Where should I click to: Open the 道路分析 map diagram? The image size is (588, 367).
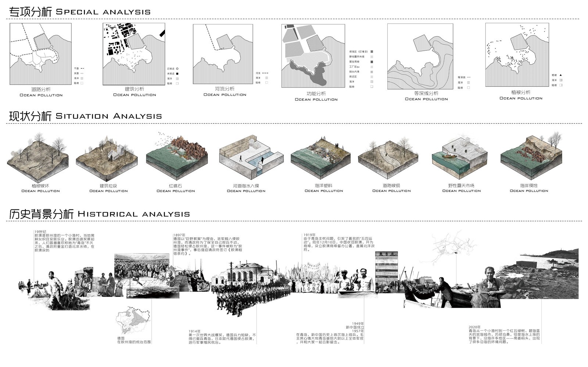click(x=41, y=54)
